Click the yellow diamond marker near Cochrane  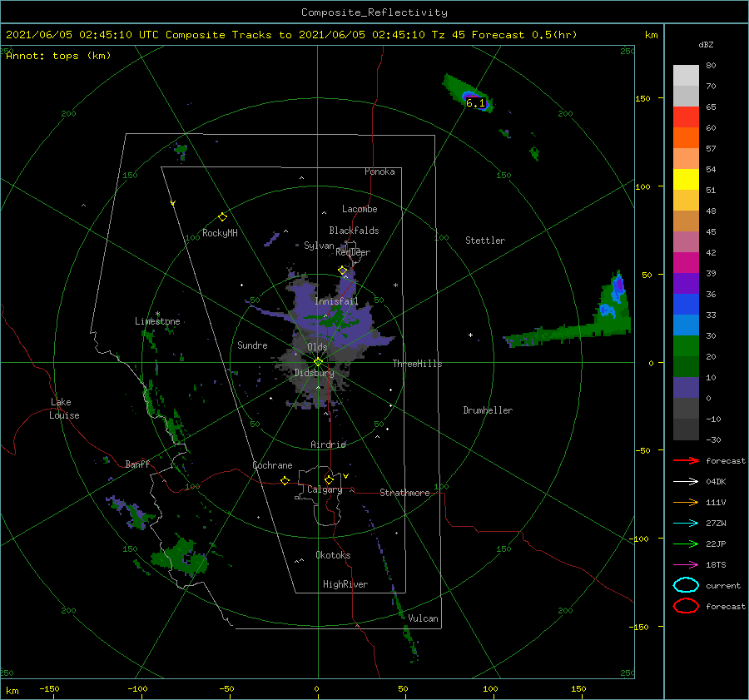coord(285,481)
